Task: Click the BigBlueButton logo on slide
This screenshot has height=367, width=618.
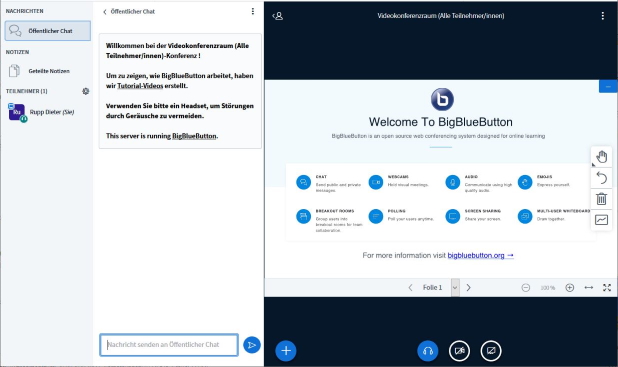Action: (442, 99)
